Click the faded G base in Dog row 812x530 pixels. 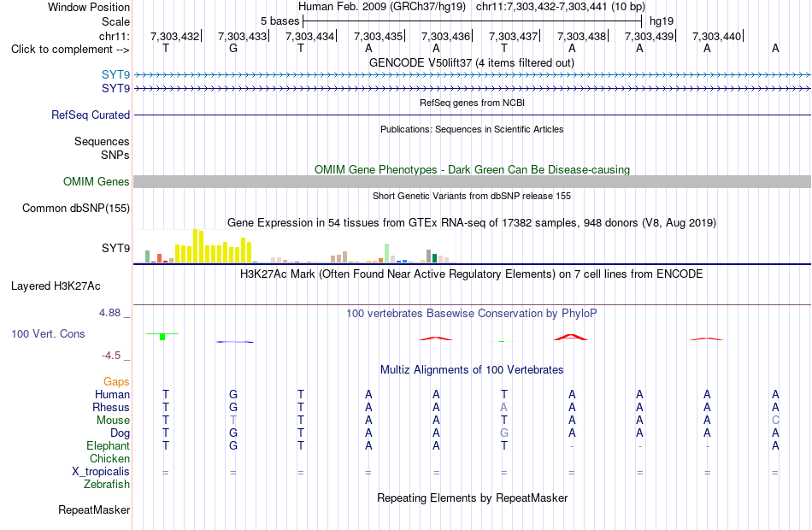tap(504, 433)
